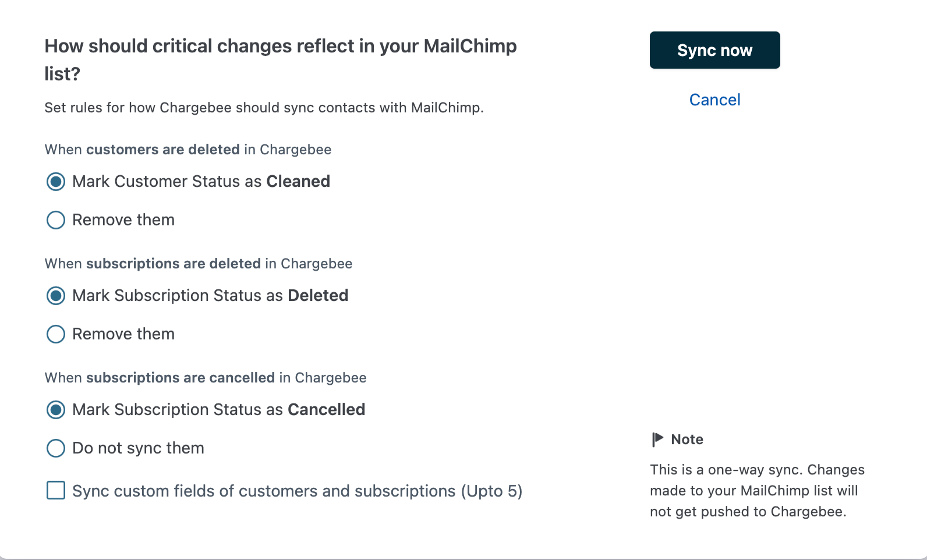Select Mark Subscription Status as Deleted

click(56, 296)
